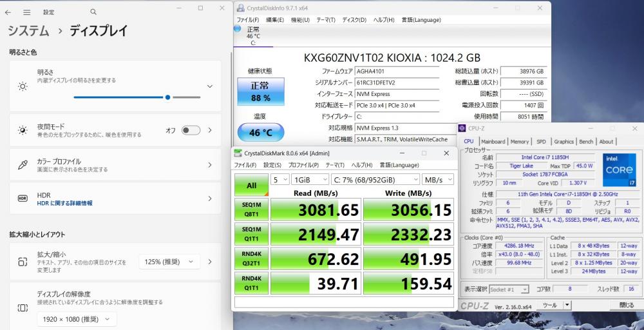Switch to CPU-Z Graphics tab
The image size is (644, 330).
pyautogui.click(x=563, y=141)
